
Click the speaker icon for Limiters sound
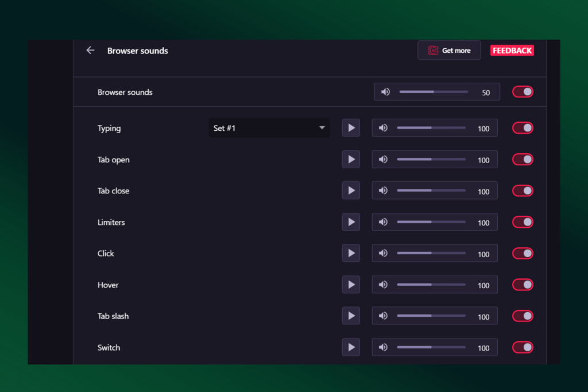coord(383,222)
